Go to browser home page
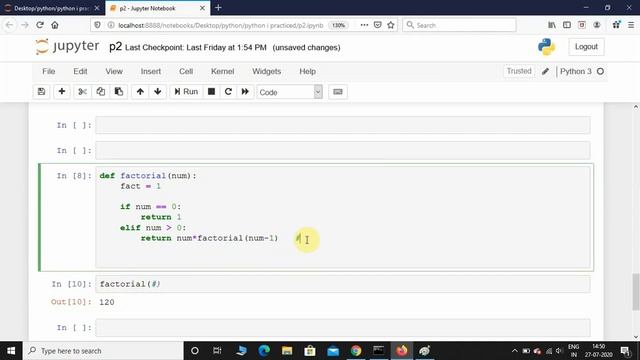640x360 pixels. tap(55, 25)
